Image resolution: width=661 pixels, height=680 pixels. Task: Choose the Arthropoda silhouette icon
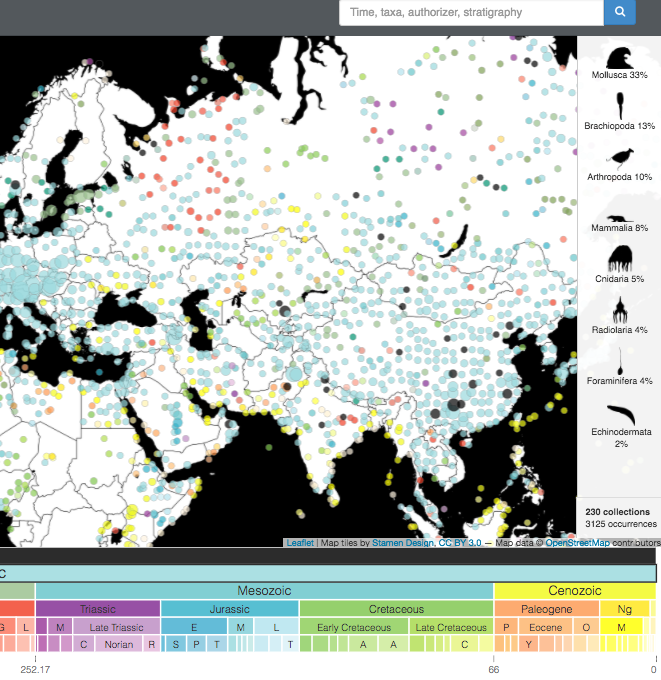coord(619,157)
